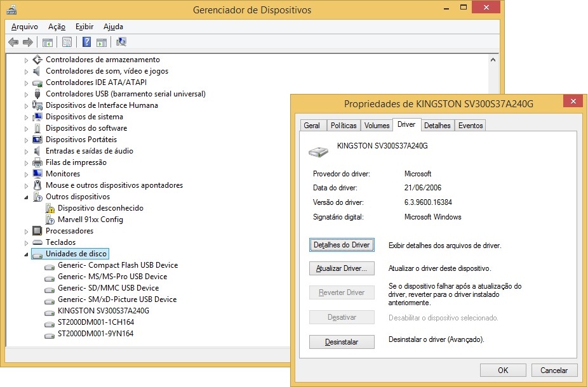Collapse the Unidades de disco node
588x387 pixels.
pyautogui.click(x=26, y=254)
